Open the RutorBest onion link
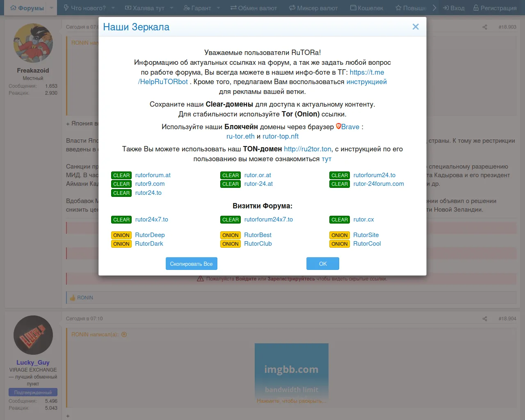Viewport: 525px width, 420px height. 258,235
